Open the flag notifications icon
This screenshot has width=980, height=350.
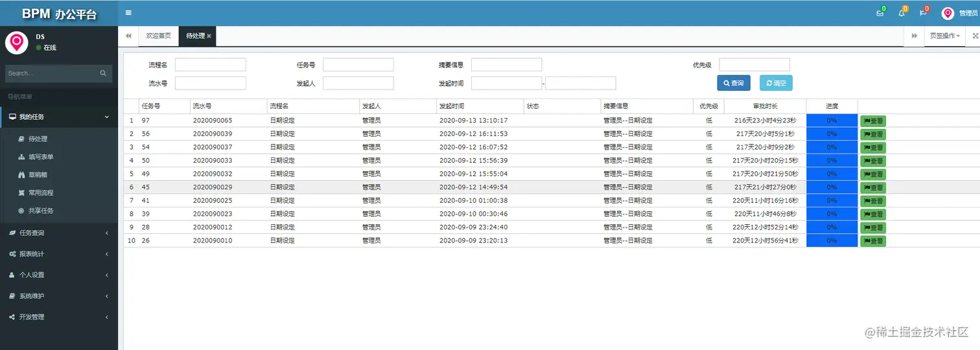[x=923, y=13]
